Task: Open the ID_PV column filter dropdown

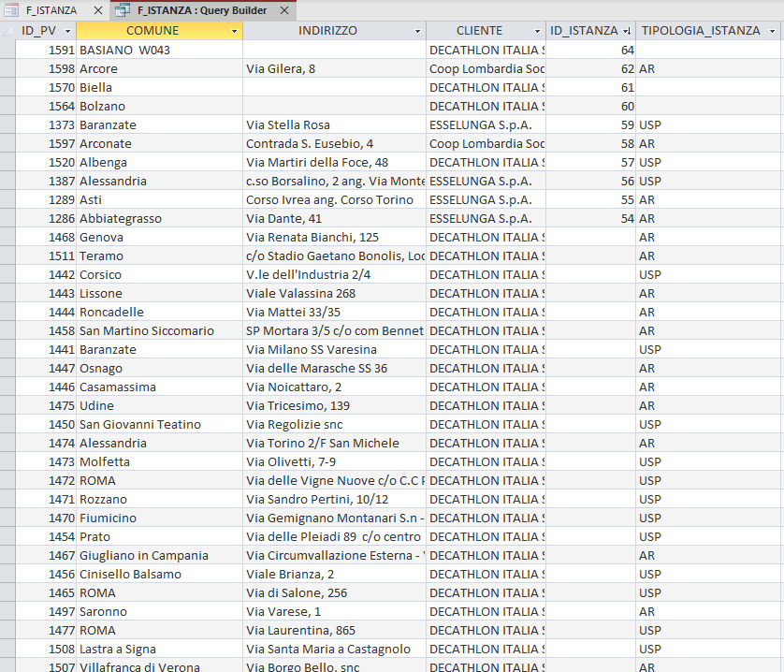Action: click(x=68, y=31)
